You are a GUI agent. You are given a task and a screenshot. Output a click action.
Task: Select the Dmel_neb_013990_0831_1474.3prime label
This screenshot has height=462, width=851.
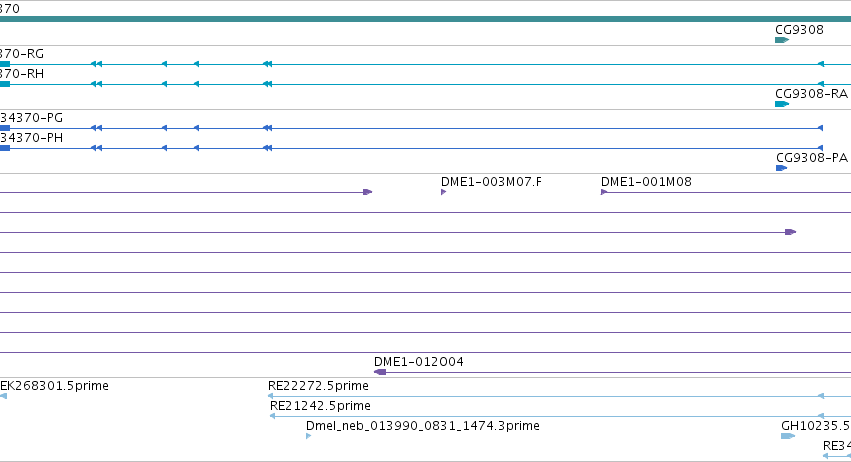pyautogui.click(x=423, y=426)
